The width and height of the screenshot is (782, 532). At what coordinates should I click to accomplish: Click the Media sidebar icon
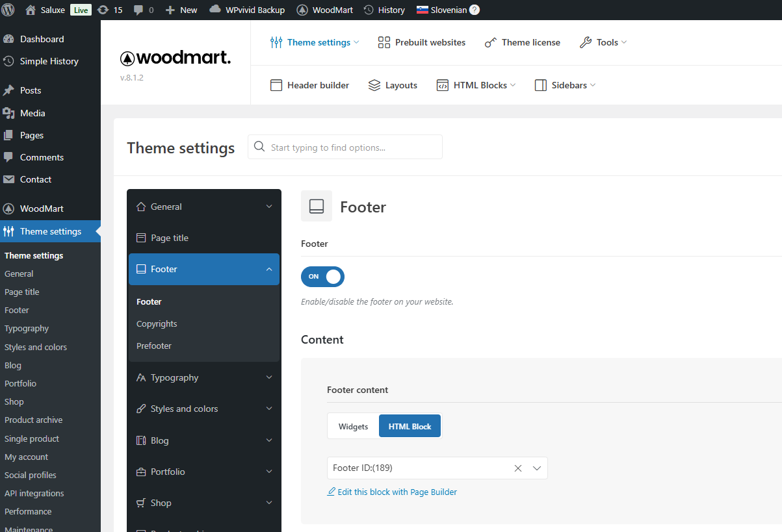pos(8,113)
